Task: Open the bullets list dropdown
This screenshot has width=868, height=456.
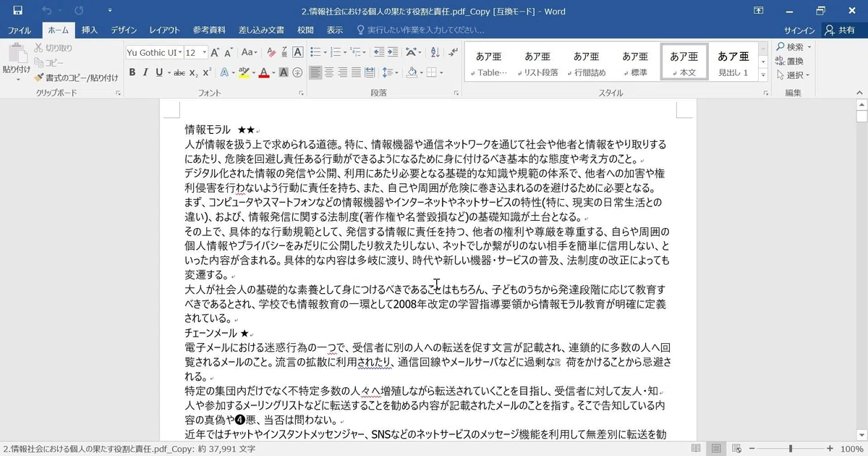Action: pyautogui.click(x=325, y=52)
